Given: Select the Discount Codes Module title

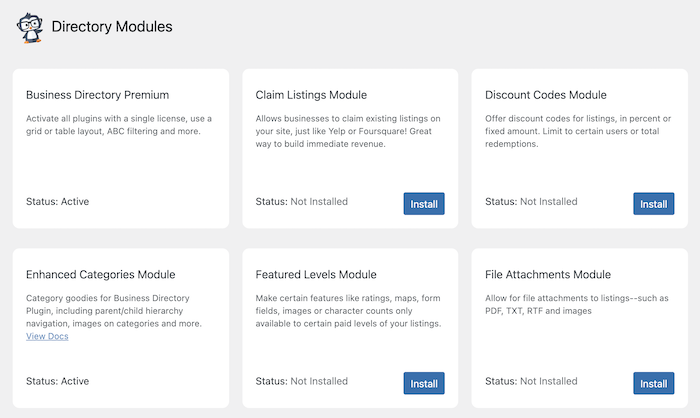Looking at the screenshot, I should (x=546, y=95).
